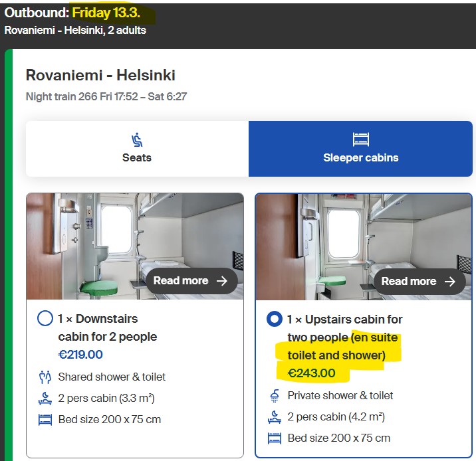Screen dimensions: 476x461
Task: Click the private shower icon
Action: tap(274, 396)
